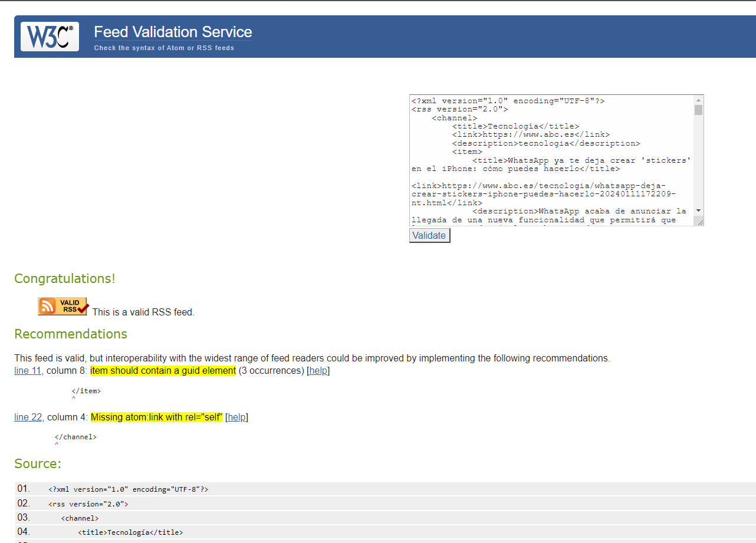Click the W3C logo in the header

tap(50, 37)
